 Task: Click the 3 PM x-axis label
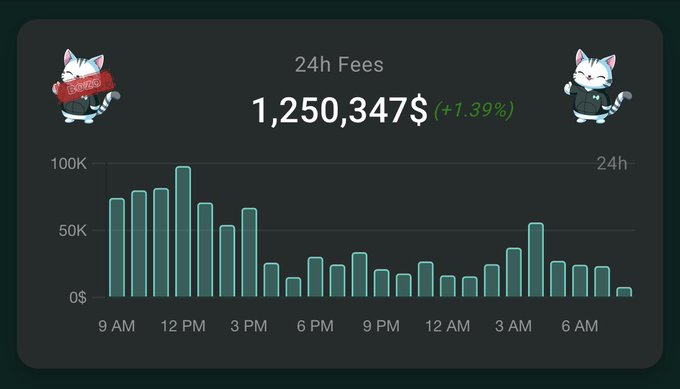pos(249,326)
